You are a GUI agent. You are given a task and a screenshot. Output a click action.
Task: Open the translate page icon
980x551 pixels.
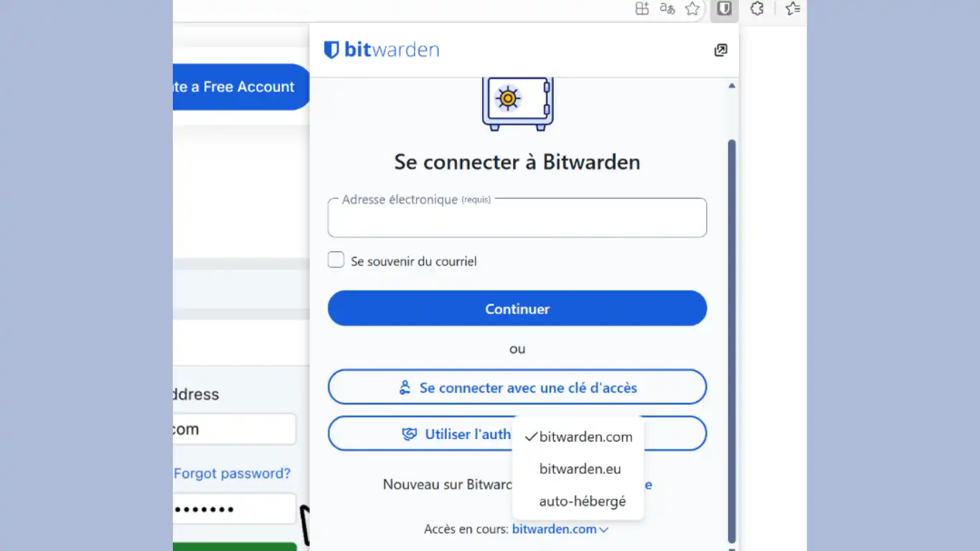(667, 9)
